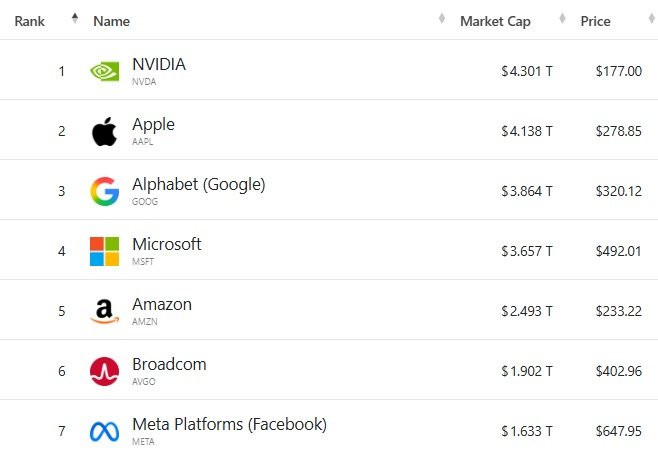
Task: Click the Market Cap column header
Action: pyautogui.click(x=495, y=21)
